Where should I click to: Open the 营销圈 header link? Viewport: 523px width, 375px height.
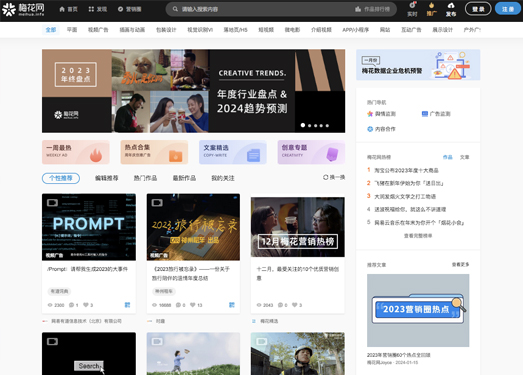[130, 9]
